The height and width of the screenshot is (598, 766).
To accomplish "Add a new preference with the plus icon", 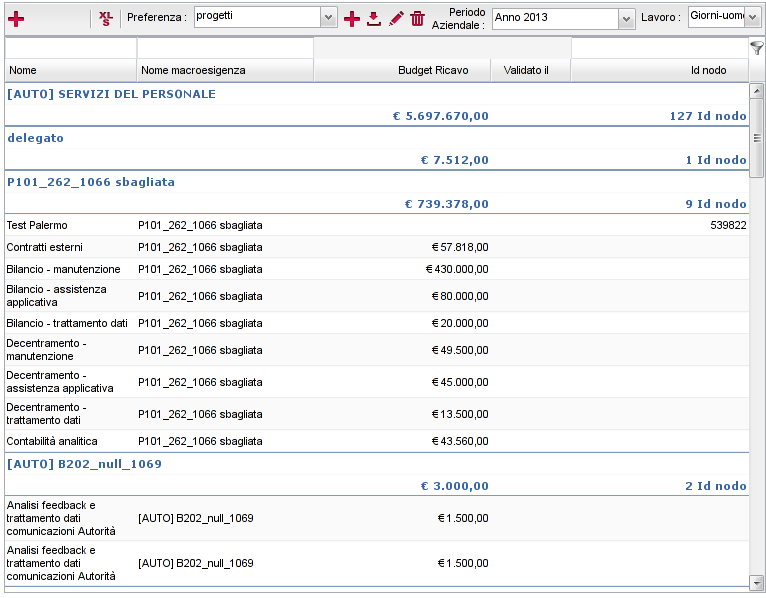I will (352, 18).
